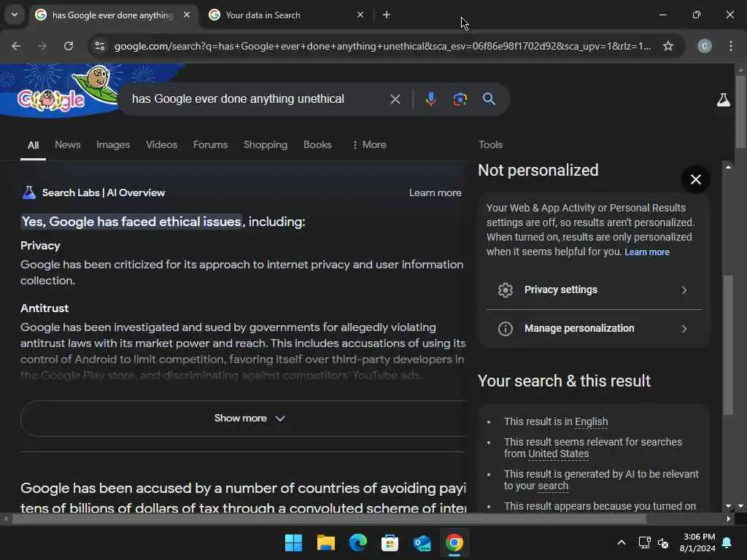Close the 'has Google ever done anything' tab
747x560 pixels.
point(187,15)
